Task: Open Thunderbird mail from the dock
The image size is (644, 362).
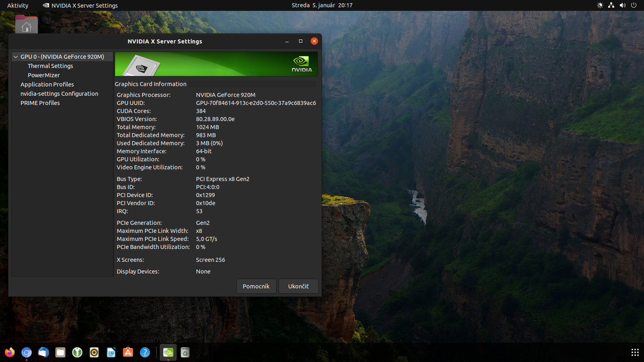Action: click(43, 353)
